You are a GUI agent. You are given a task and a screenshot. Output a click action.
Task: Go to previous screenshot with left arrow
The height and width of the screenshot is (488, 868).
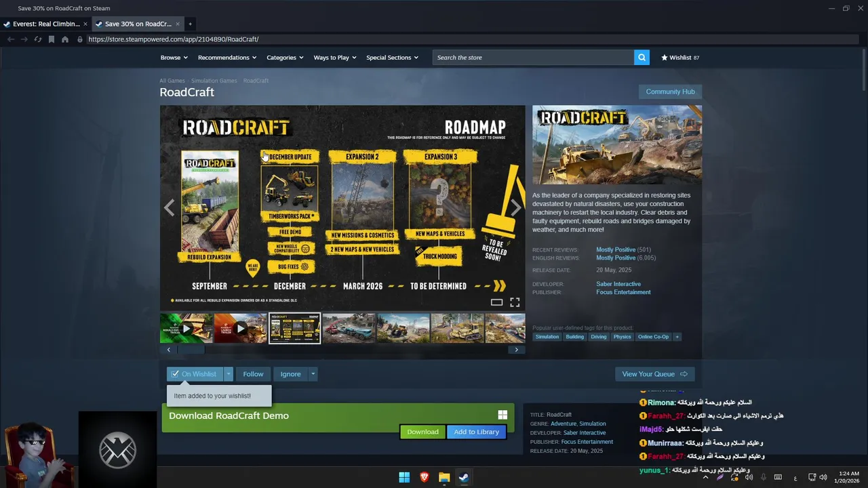click(x=170, y=207)
